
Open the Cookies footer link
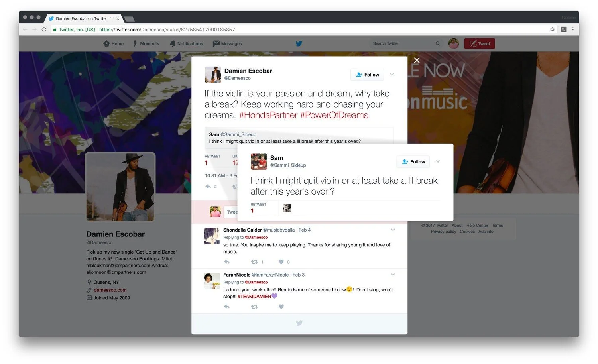click(x=467, y=232)
